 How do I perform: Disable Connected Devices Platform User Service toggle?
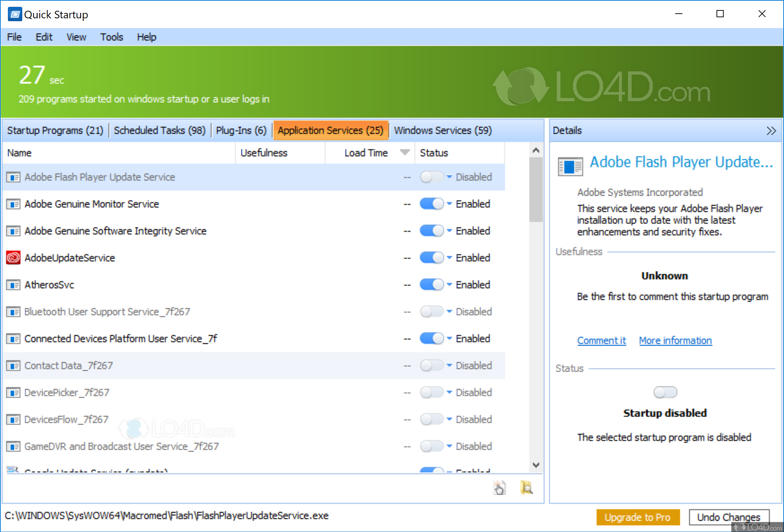[432, 339]
